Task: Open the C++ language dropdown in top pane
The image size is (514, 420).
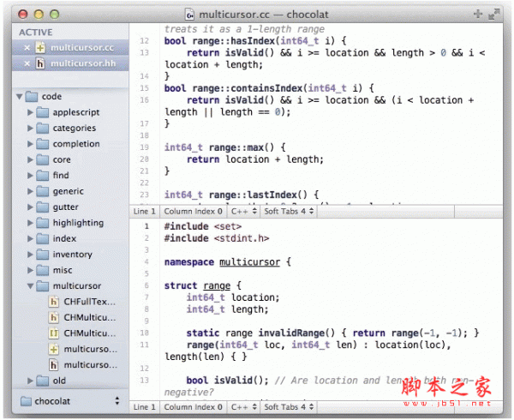Action: (x=242, y=211)
